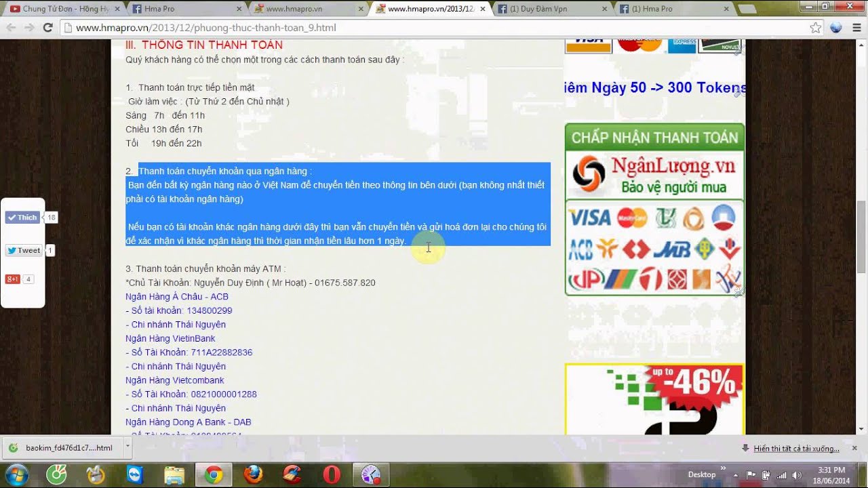Click the globe extension icon in toolbar

(836, 28)
